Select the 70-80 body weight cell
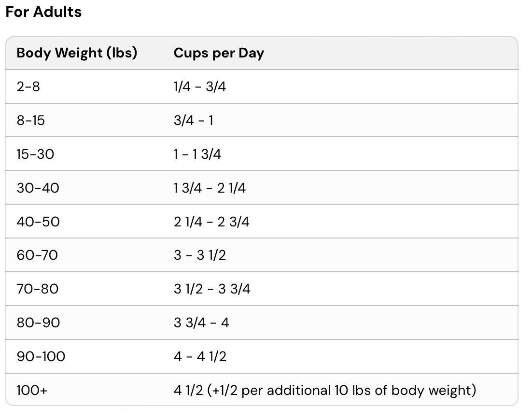This screenshot has height=420, width=532. tap(38, 289)
